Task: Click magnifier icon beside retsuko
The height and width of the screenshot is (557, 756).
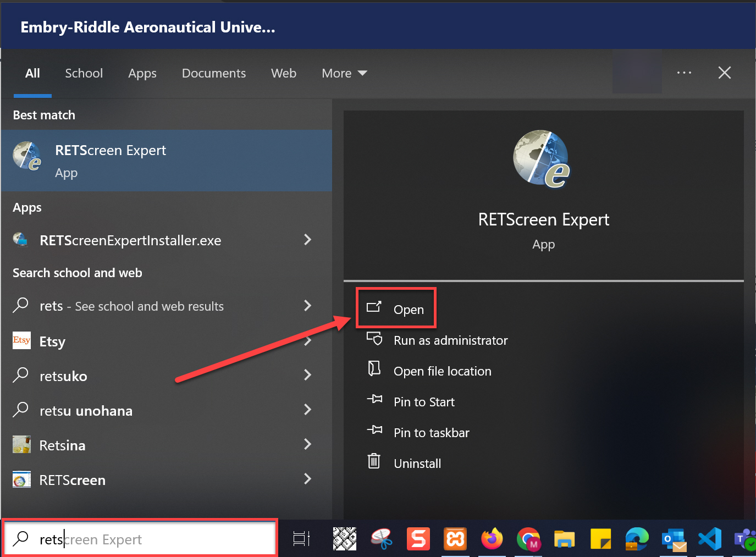Action: point(21,375)
